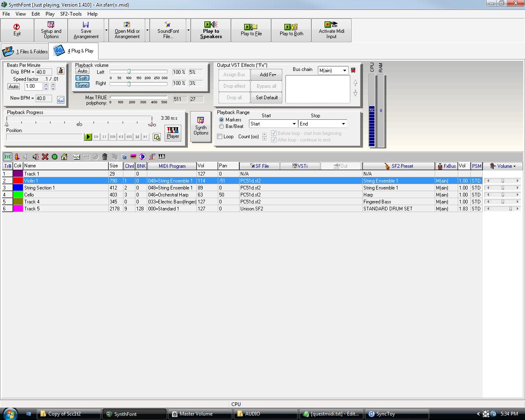Start playback with the green play button
Screen dimensions: 525x420
[x=88, y=137]
